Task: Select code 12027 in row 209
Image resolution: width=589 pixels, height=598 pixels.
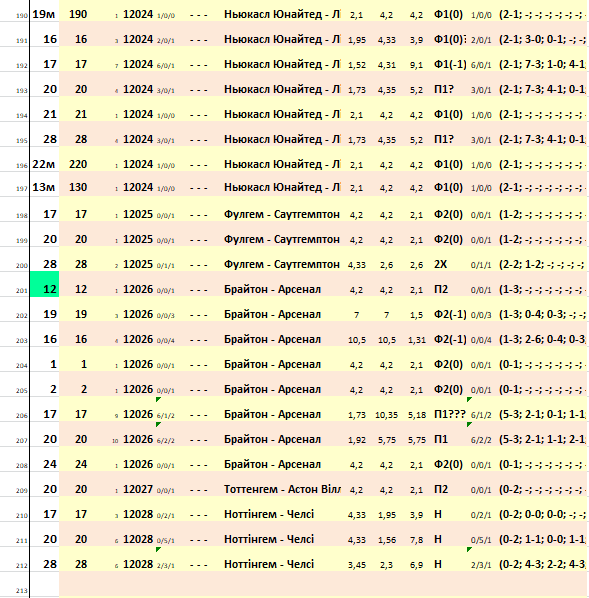Action: pyautogui.click(x=138, y=489)
